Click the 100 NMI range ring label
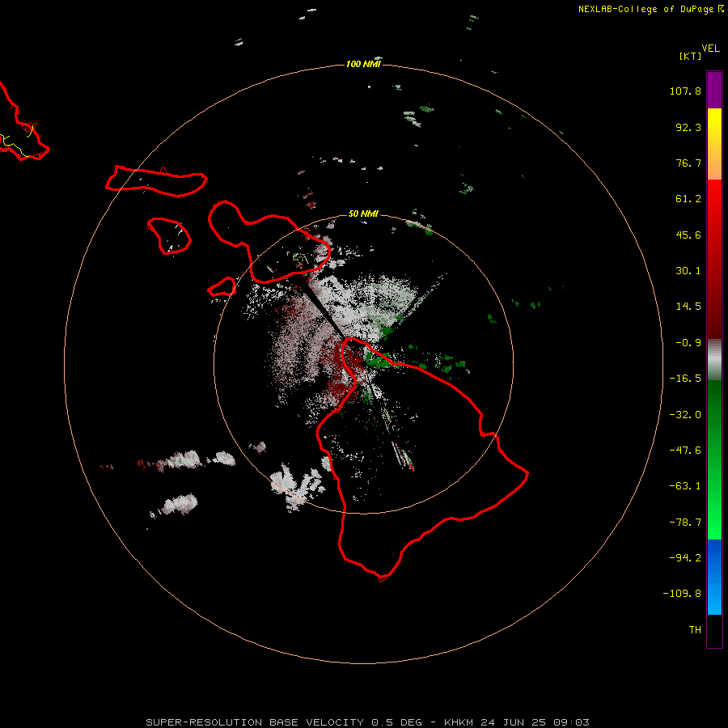Viewport: 728px width, 728px height. pos(363,64)
